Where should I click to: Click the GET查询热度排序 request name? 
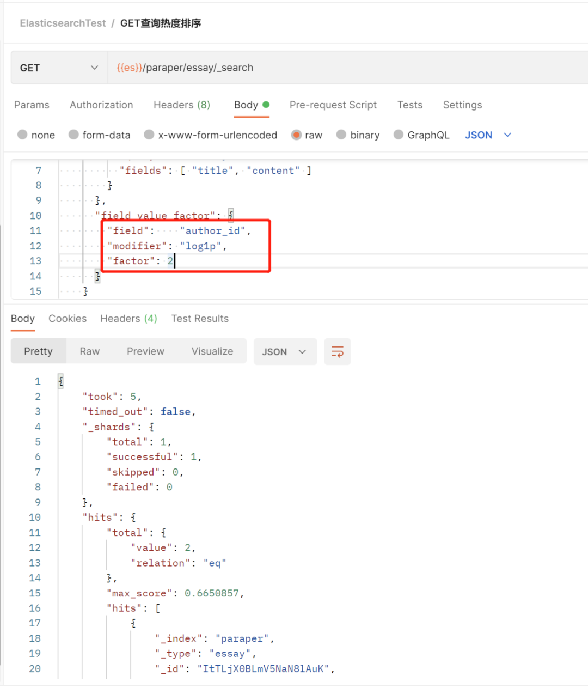tap(161, 23)
